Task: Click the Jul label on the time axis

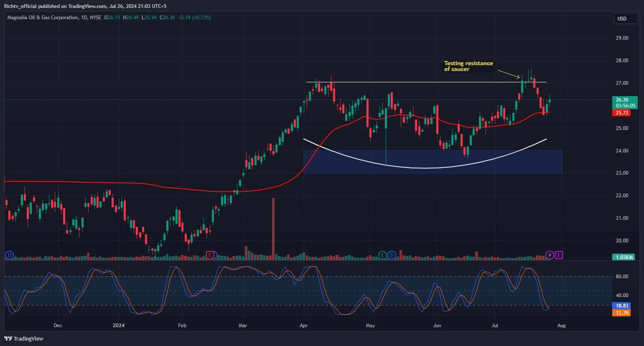Action: pyautogui.click(x=495, y=326)
